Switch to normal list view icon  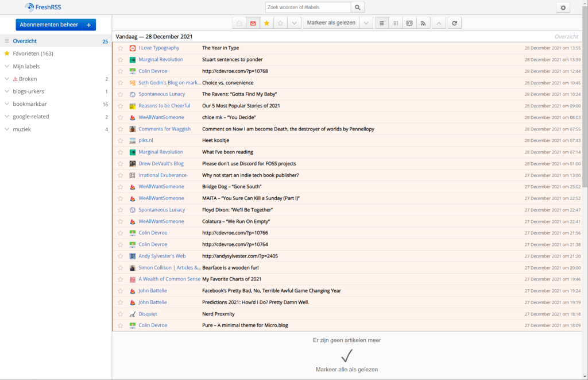381,23
